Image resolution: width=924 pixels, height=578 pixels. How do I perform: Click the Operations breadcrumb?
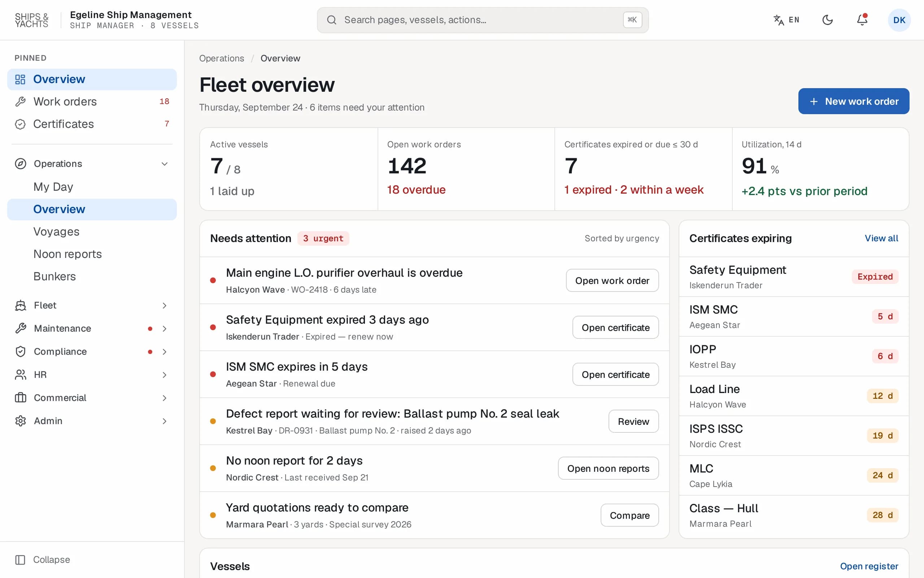point(222,59)
